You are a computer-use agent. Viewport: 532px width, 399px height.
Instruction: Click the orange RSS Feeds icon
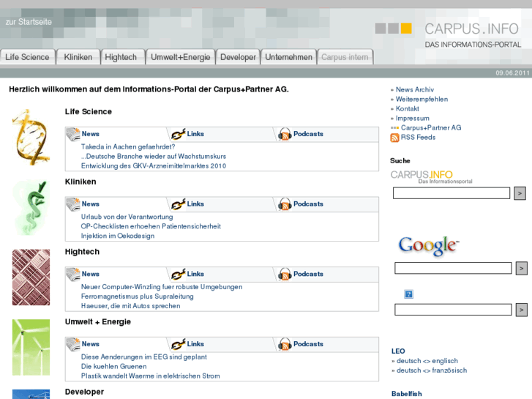tap(394, 138)
